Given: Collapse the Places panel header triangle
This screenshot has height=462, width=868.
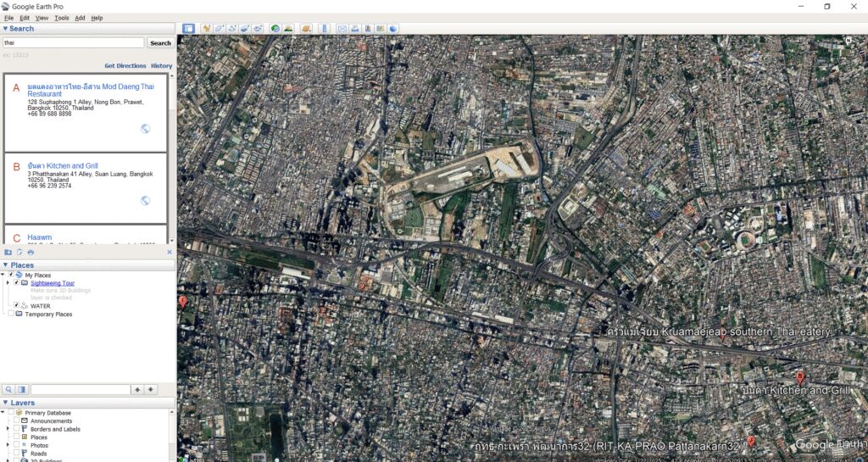Looking at the screenshot, I should (x=6, y=265).
